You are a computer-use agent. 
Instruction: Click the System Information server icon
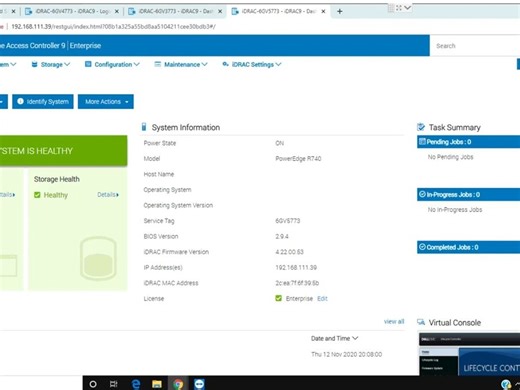pos(144,127)
